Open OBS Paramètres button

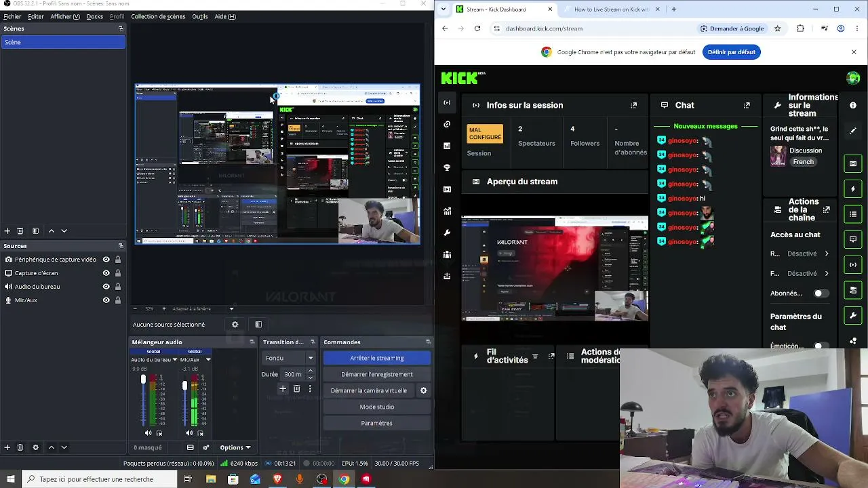click(x=377, y=423)
